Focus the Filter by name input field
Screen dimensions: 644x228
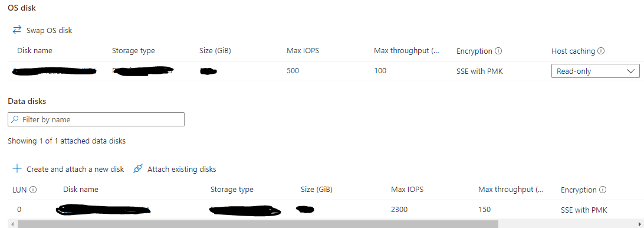[x=96, y=119]
